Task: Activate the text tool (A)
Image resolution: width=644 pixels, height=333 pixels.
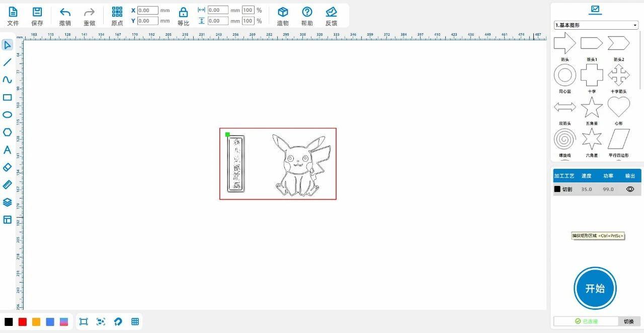Action: [x=7, y=150]
